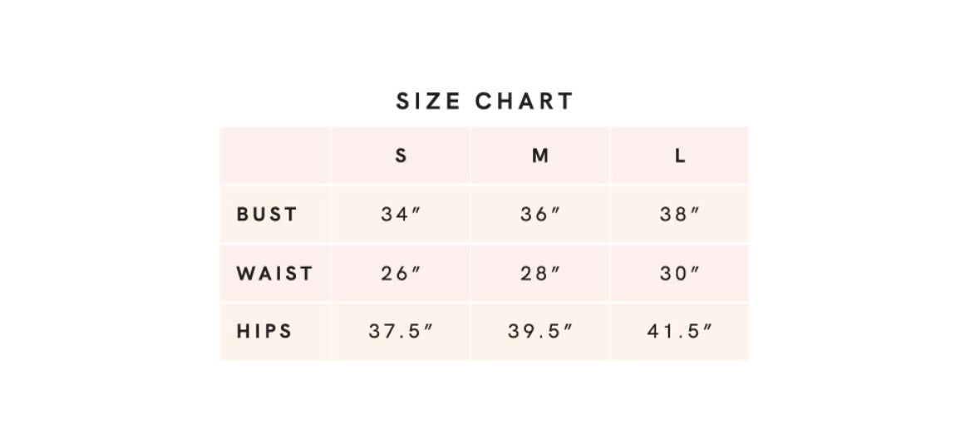
Task: Click the medium waist value 28″
Action: [540, 274]
